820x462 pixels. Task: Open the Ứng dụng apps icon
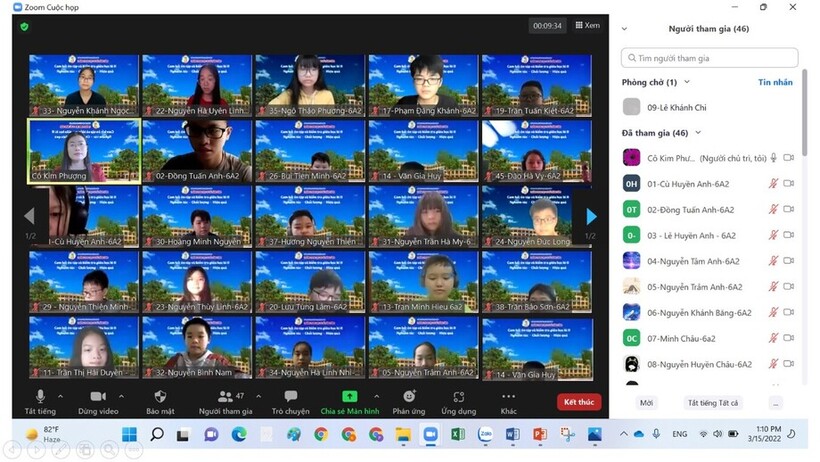click(x=458, y=396)
